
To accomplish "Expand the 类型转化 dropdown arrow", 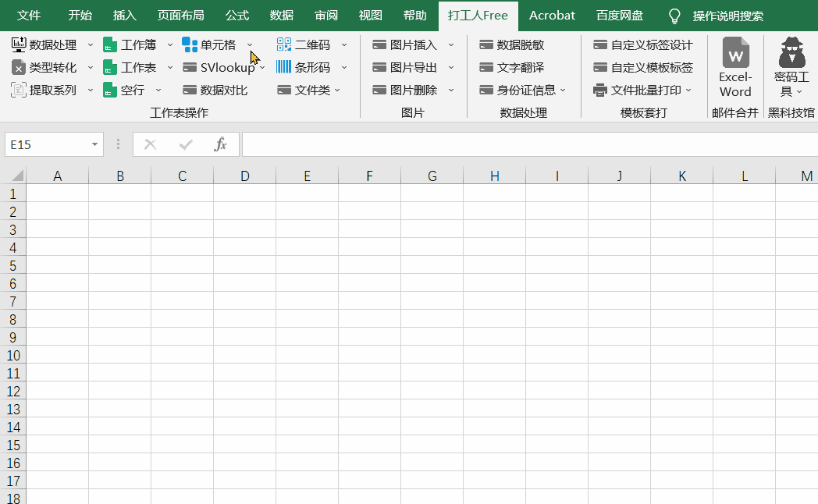I will pos(91,67).
